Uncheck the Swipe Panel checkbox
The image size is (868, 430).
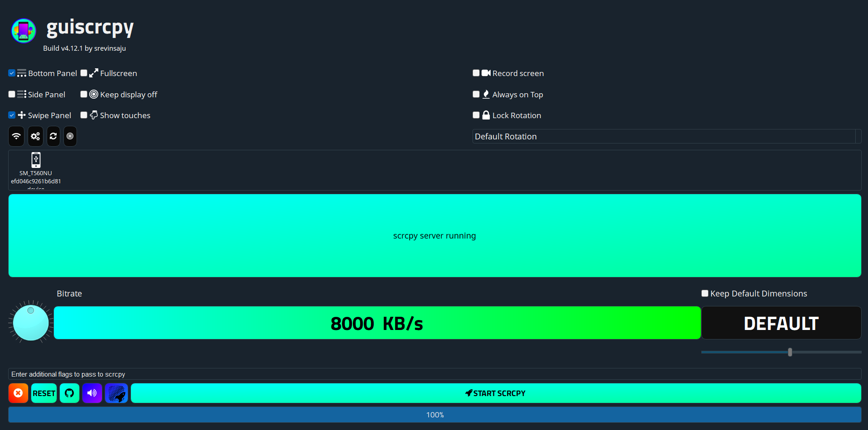click(12, 115)
